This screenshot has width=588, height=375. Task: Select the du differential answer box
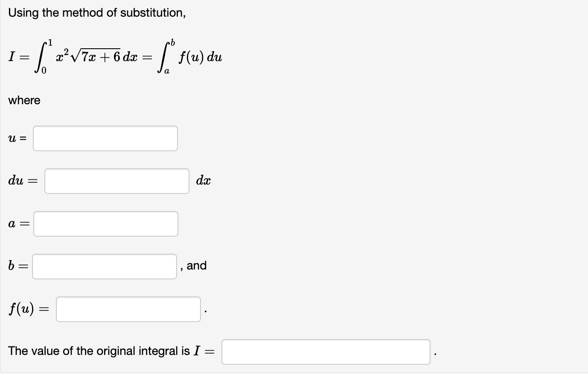pyautogui.click(x=116, y=181)
